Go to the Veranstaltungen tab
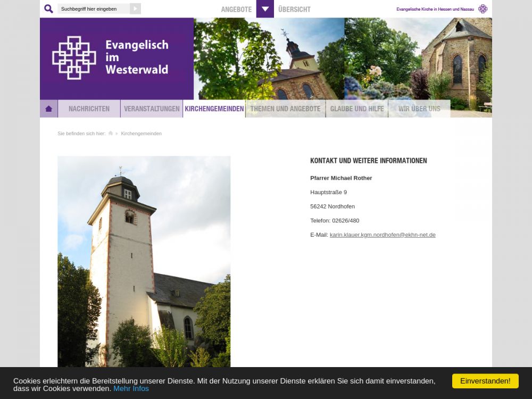The height and width of the screenshot is (399, 532). 152,109
